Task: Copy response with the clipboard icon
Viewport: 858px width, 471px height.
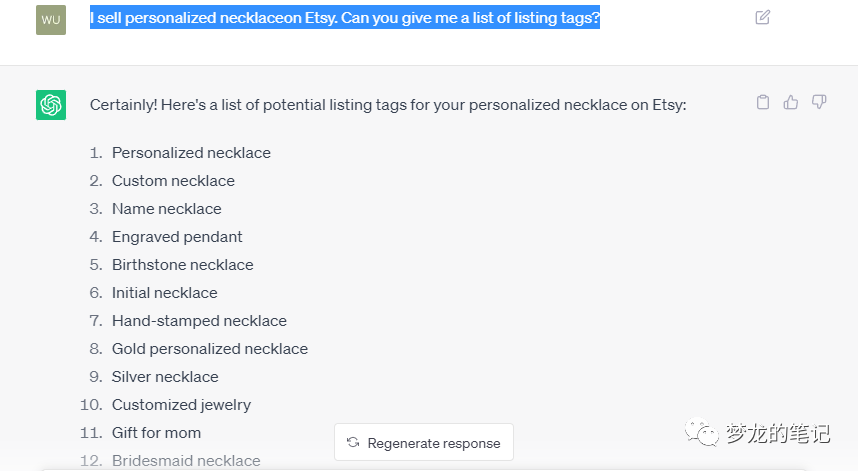Action: [763, 102]
